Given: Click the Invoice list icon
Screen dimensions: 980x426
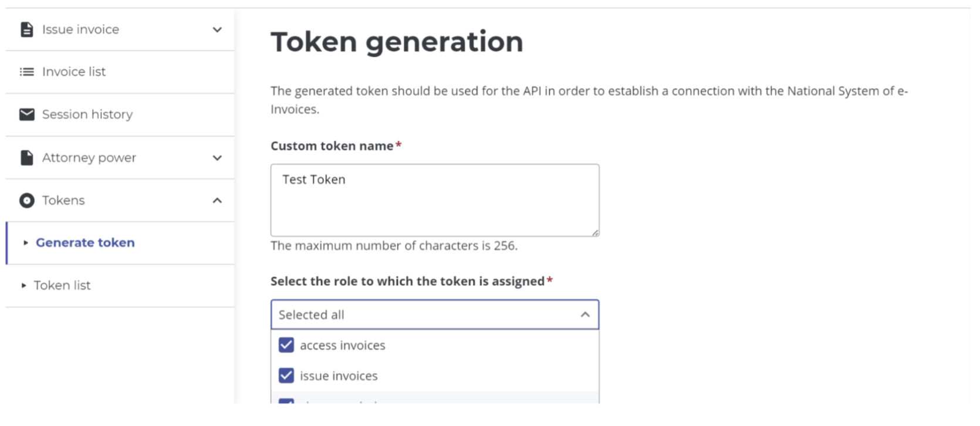Looking at the screenshot, I should coord(26,72).
